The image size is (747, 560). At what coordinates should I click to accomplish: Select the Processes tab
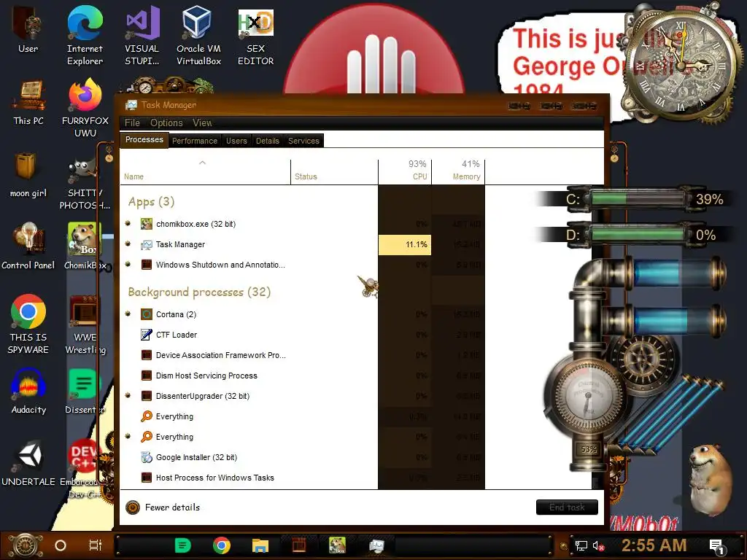coord(144,139)
